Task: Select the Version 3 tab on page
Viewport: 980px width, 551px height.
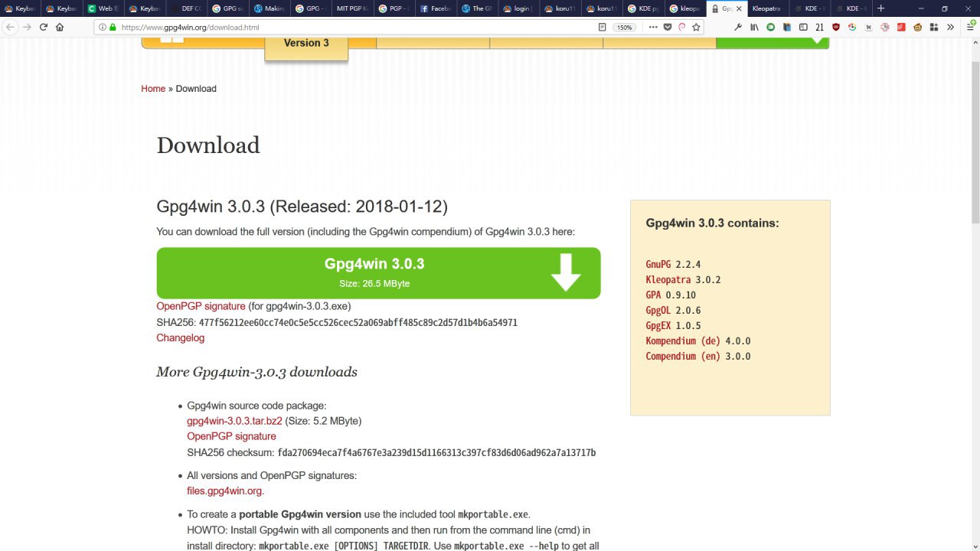Action: (306, 44)
